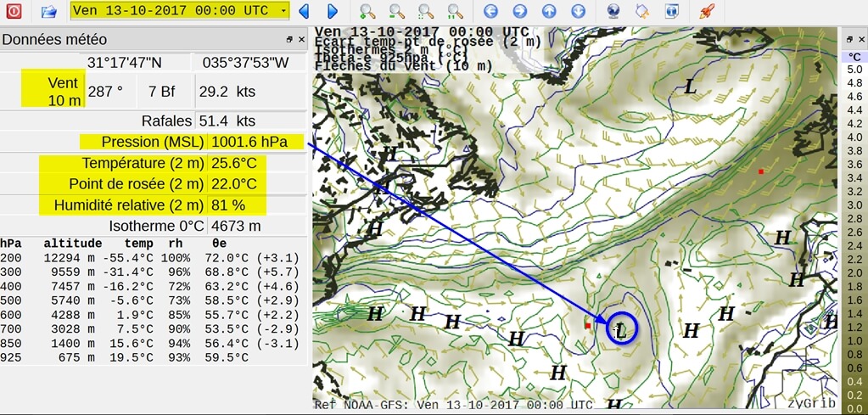Click the Données météo panel title
Image resolution: width=868 pixels, height=415 pixels.
54,40
